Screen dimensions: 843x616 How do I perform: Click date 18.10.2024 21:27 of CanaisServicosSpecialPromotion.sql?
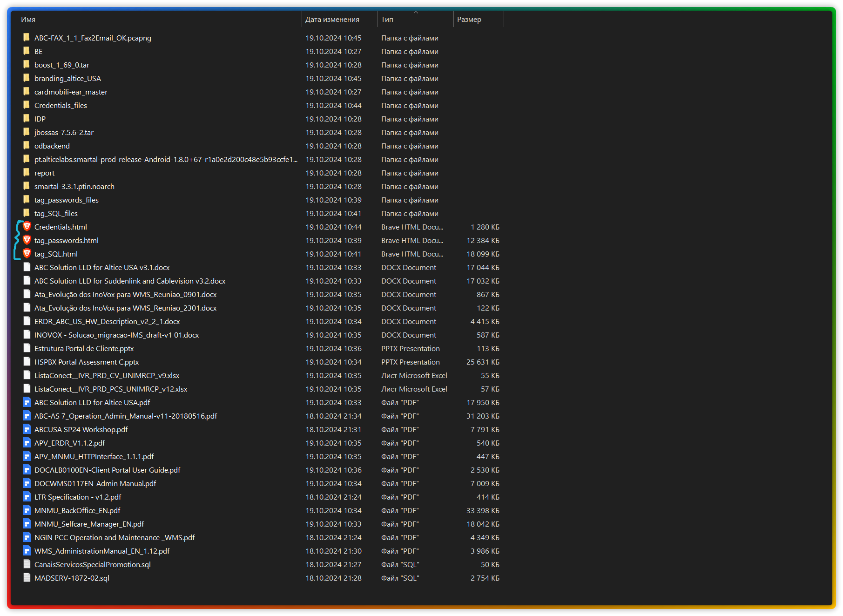coord(333,564)
